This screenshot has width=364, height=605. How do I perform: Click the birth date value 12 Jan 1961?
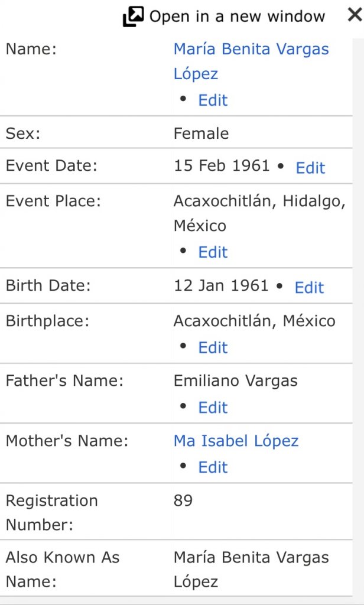221,286
